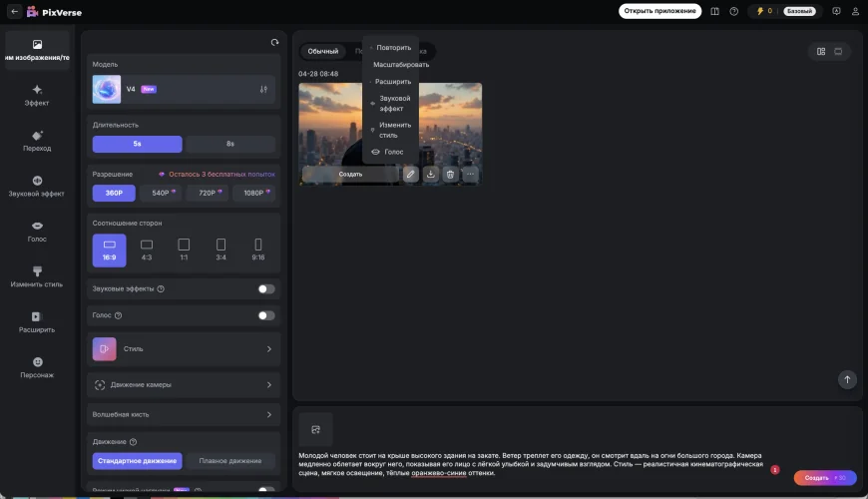This screenshot has height=499, width=868.
Task: Expand the Стиль section
Action: point(184,349)
